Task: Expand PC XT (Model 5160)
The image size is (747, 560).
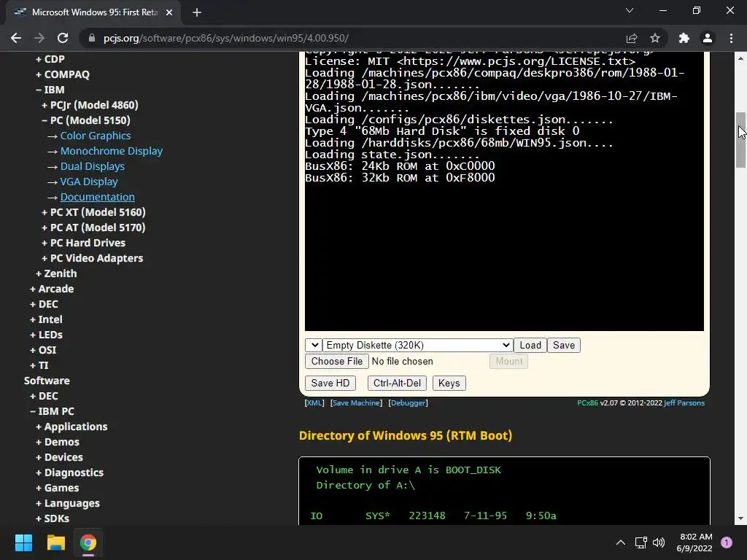Action: tap(93, 212)
